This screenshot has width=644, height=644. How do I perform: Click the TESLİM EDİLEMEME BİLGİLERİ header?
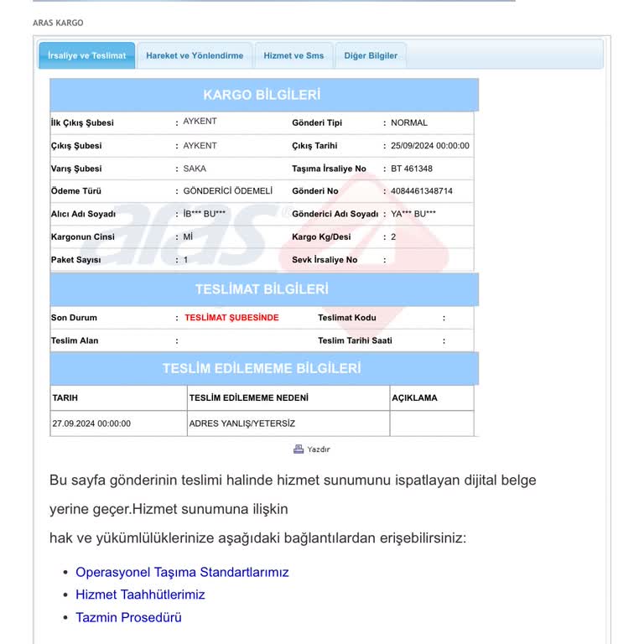coord(264,368)
